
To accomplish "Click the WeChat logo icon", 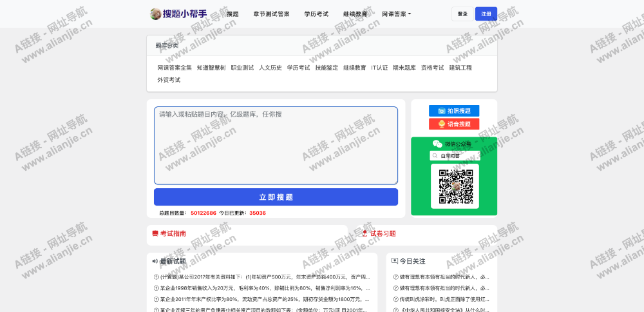I will pos(437,144).
